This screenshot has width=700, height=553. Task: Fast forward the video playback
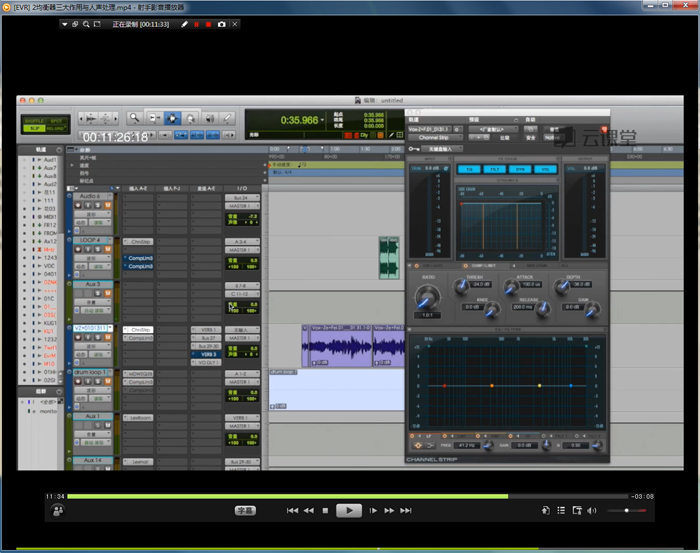pyautogui.click(x=389, y=511)
